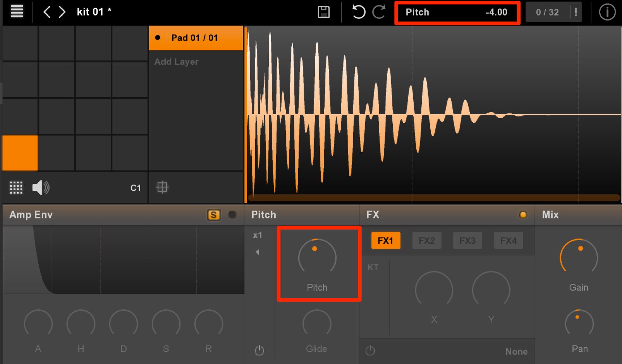Toggle the orange FX enable indicator
The image size is (622, 364).
pos(523,215)
